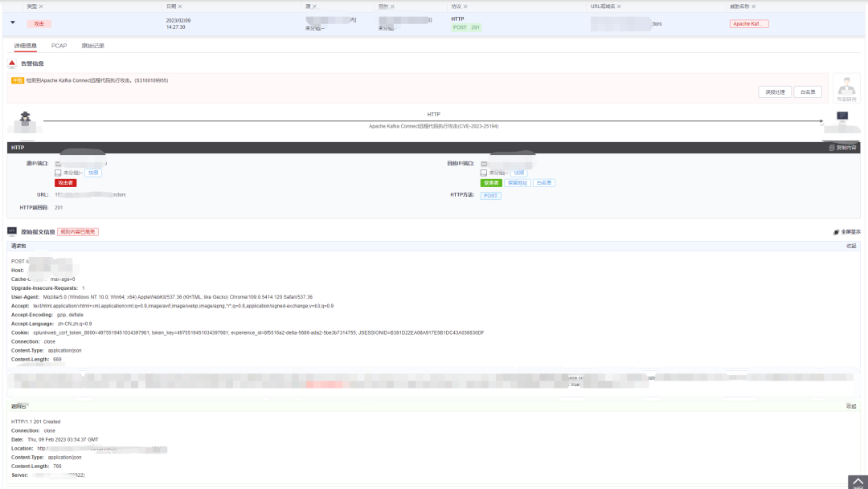The width and height of the screenshot is (868, 489).
Task: Click the red alert triangle icon beside 告警信息
Action: [12, 63]
